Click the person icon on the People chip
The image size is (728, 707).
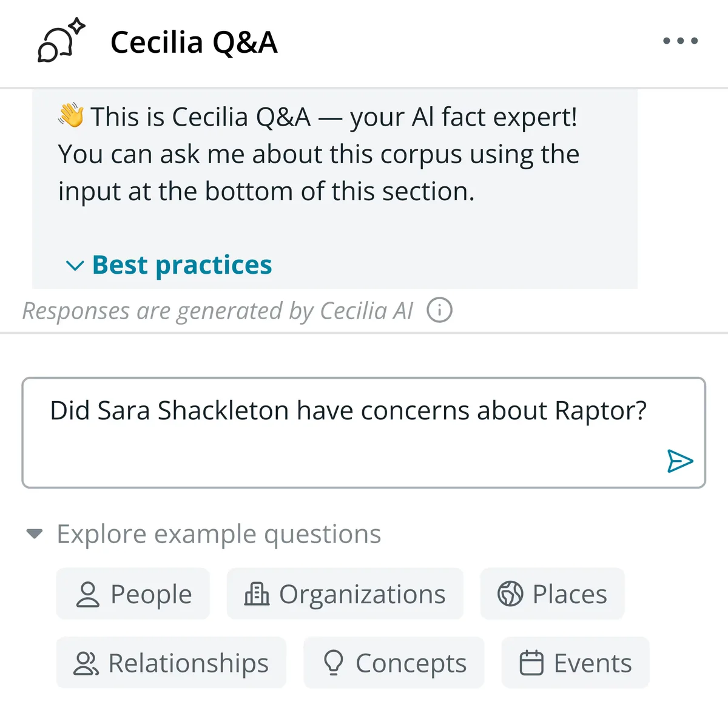(x=89, y=594)
